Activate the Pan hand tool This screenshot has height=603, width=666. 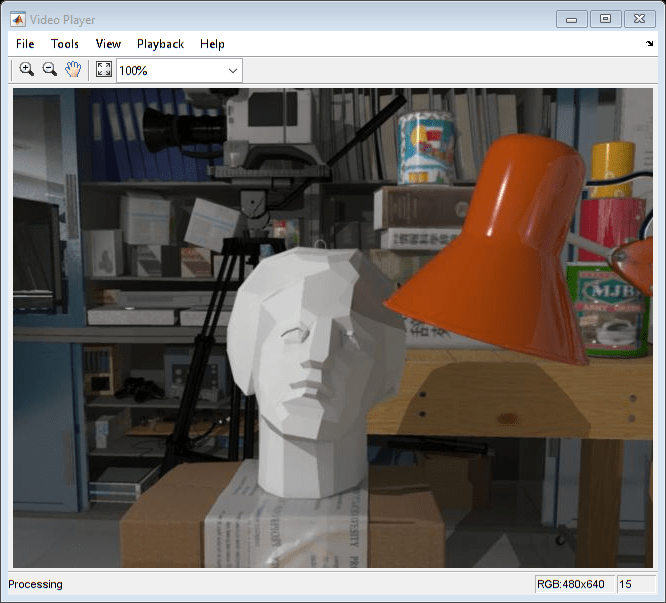pyautogui.click(x=73, y=69)
